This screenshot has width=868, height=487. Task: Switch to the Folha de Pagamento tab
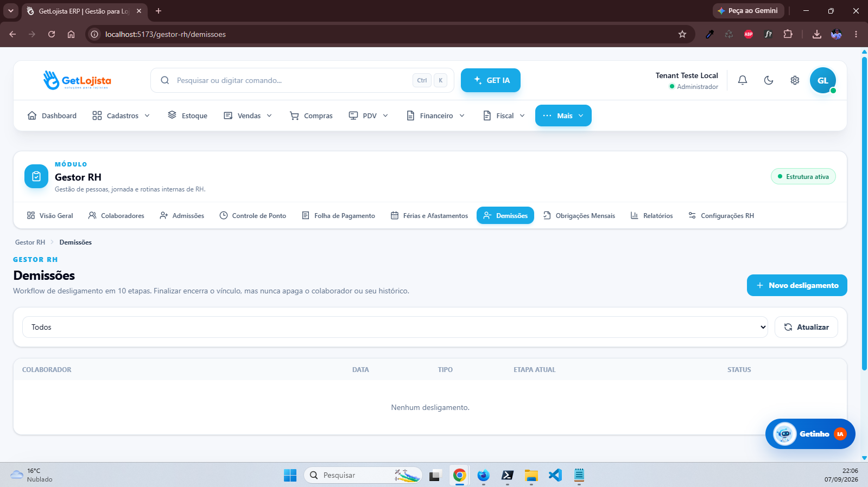[x=338, y=215]
